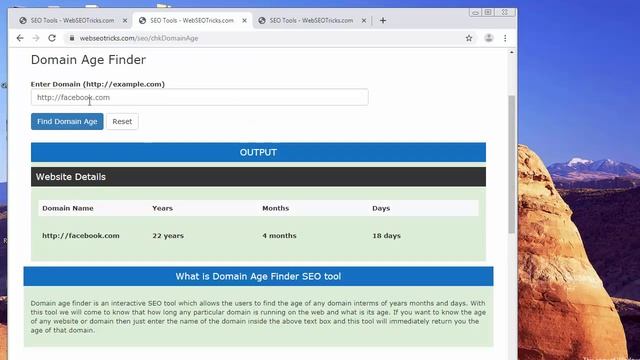Image resolution: width=640 pixels, height=360 pixels.
Task: Click the Days column header
Action: 381,208
